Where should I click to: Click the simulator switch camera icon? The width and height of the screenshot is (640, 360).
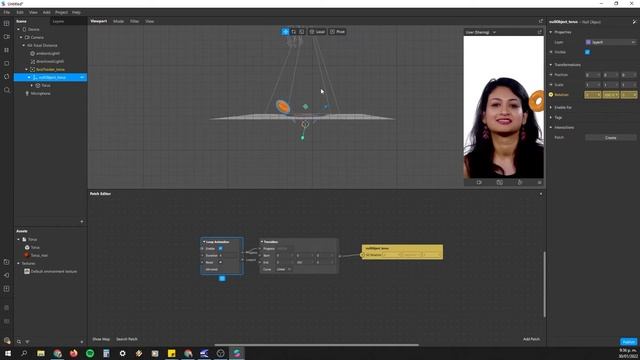(500, 182)
